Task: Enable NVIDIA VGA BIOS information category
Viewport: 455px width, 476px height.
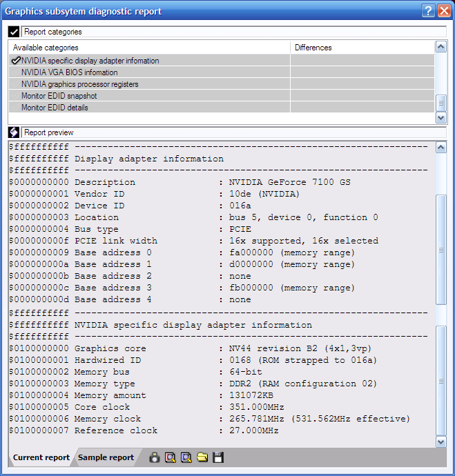Action: coord(16,72)
